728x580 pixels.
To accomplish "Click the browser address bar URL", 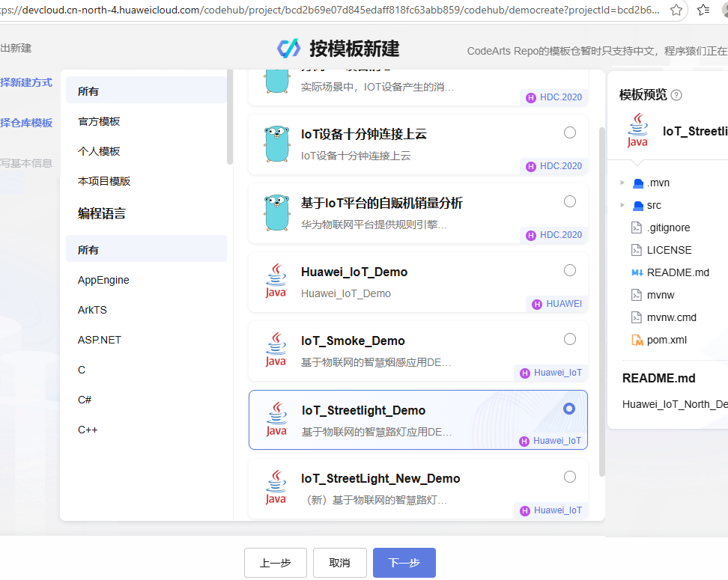I will pyautogui.click(x=330, y=10).
